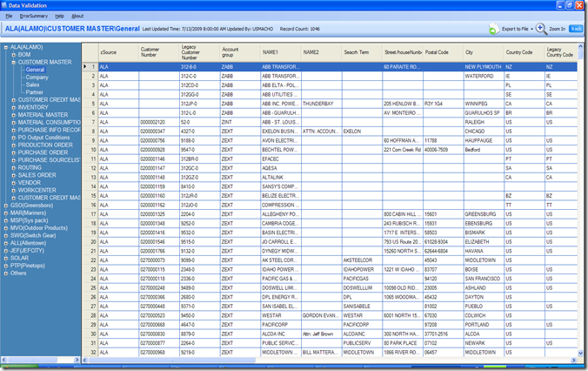The height and width of the screenshot is (371, 588).
Task: Click the Zoom In magnifier icon
Action: [541, 29]
